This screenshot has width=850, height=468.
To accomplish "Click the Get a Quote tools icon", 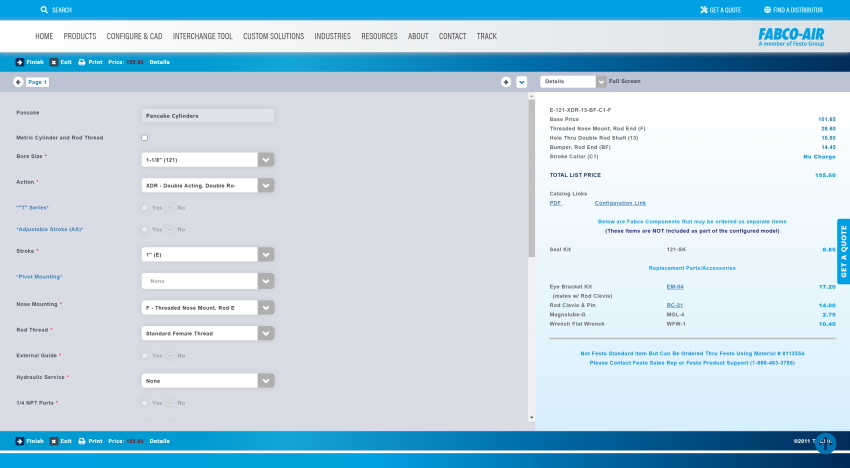I will (x=703, y=10).
